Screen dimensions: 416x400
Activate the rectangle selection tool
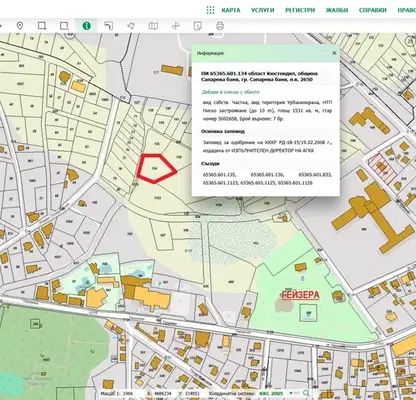[x=42, y=26]
